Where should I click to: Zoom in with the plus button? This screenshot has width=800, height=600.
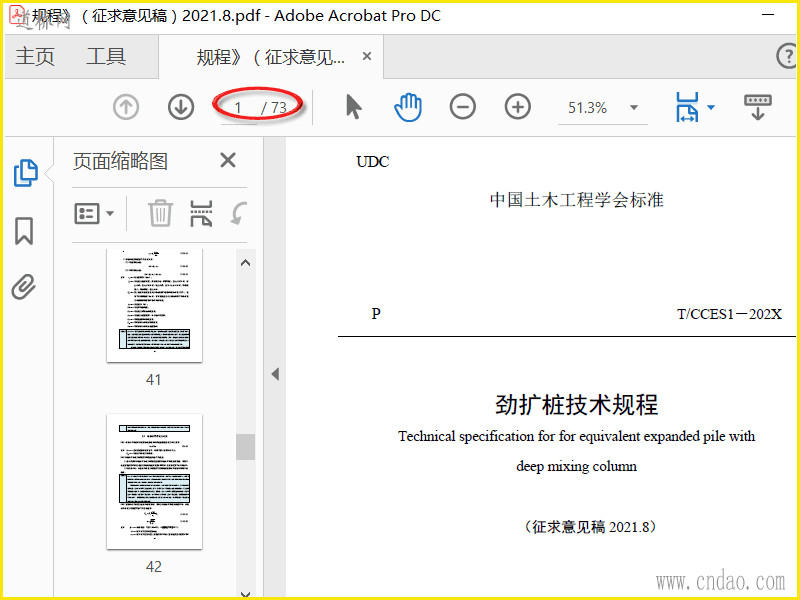click(518, 108)
